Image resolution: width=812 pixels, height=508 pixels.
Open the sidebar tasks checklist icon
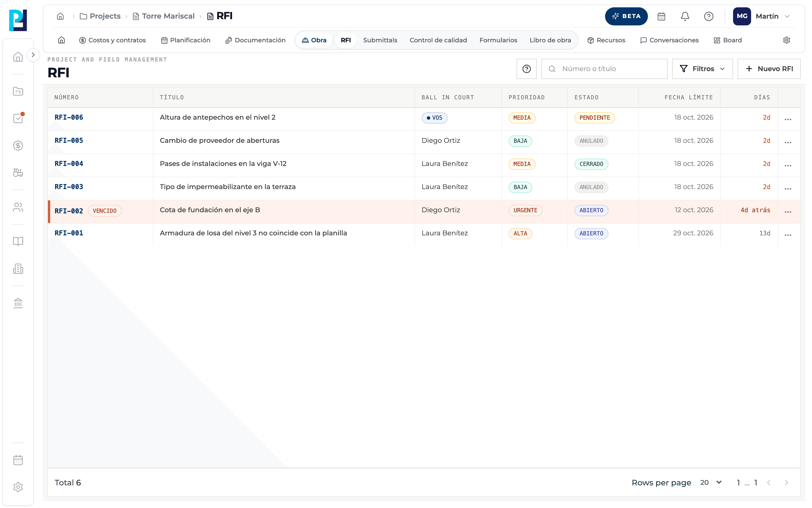18,118
